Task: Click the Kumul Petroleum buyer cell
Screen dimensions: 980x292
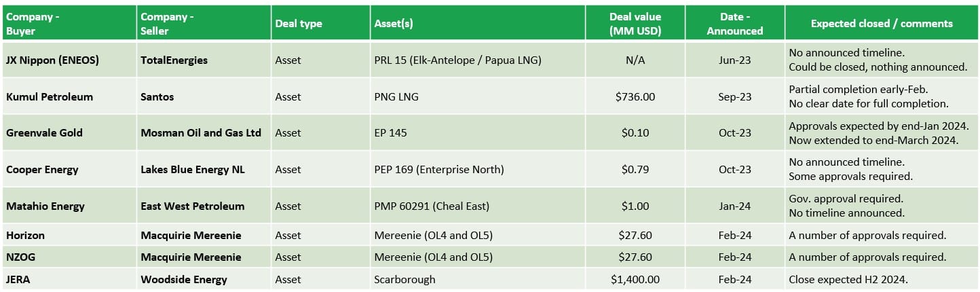Action: (50, 96)
